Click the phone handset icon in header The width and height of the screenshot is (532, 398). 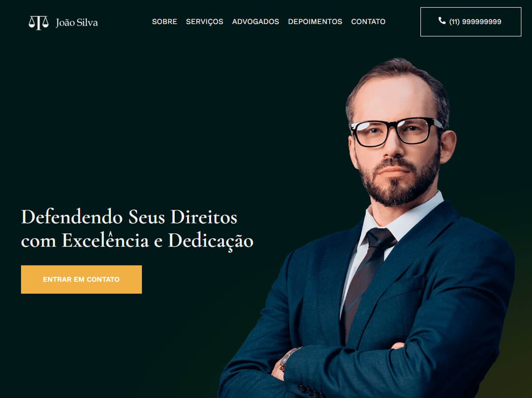[442, 21]
